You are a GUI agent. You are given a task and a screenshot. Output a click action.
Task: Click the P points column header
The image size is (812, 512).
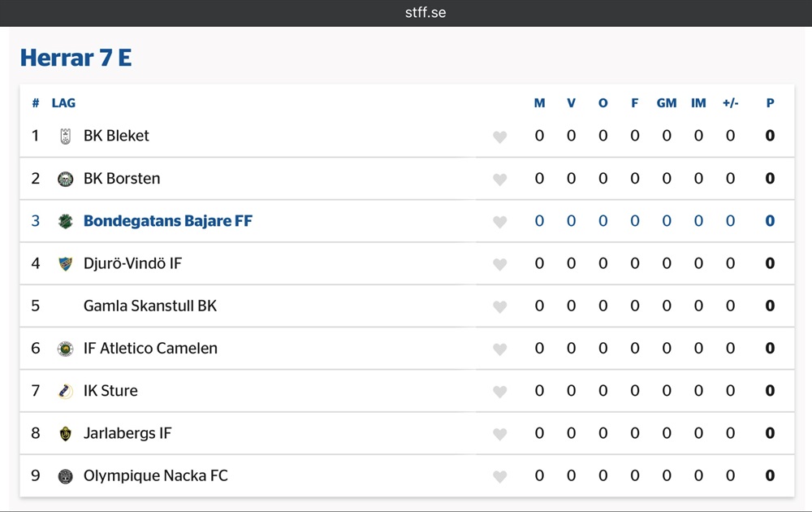click(x=770, y=103)
